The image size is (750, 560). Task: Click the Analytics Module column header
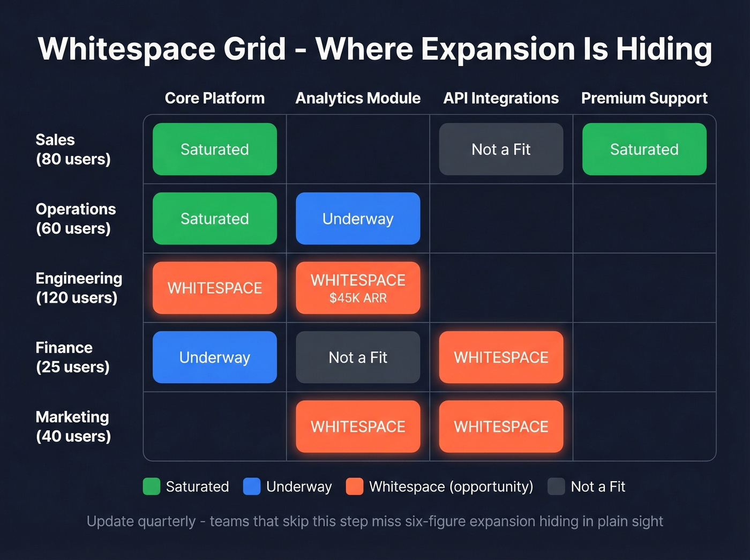pos(357,98)
